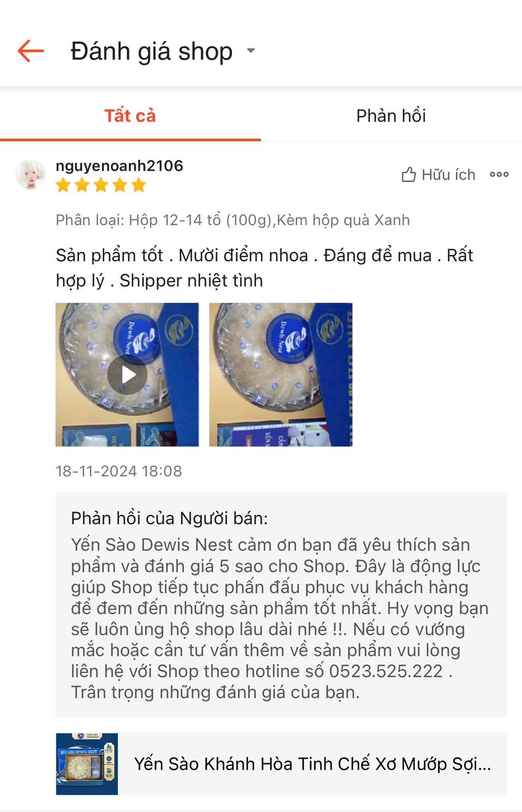Click the username nguyenoanh2106

(x=120, y=166)
